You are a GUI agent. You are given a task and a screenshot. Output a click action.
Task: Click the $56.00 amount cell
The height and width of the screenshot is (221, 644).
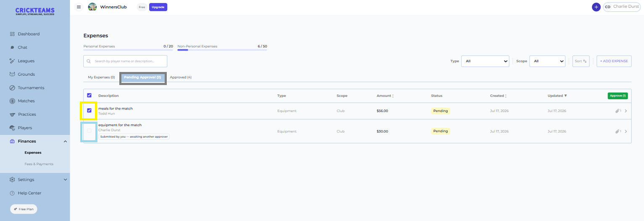click(x=382, y=111)
